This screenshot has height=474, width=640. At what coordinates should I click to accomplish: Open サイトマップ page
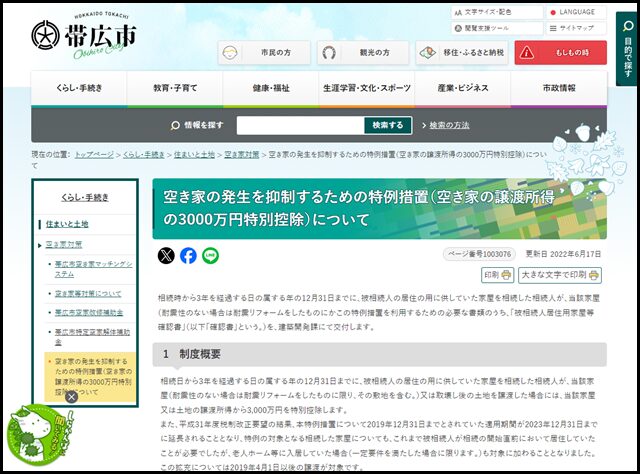tap(576, 28)
